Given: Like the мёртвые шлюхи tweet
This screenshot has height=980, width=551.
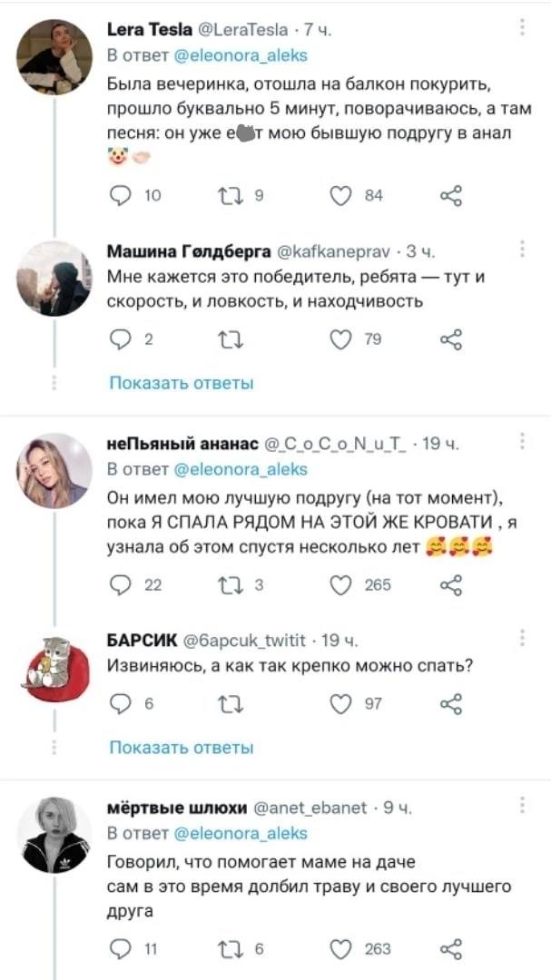Looking at the screenshot, I should 341,948.
